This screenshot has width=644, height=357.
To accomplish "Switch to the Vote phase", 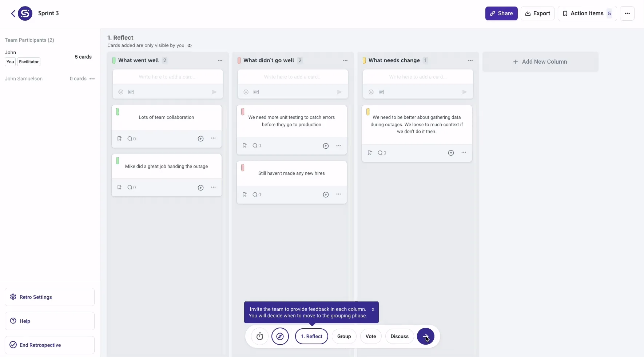I will click(x=370, y=336).
